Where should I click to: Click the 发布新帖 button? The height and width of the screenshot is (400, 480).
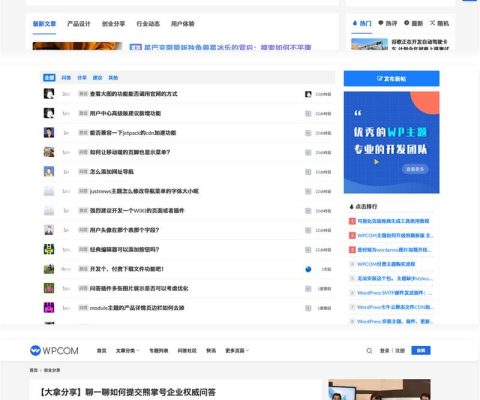[392, 79]
